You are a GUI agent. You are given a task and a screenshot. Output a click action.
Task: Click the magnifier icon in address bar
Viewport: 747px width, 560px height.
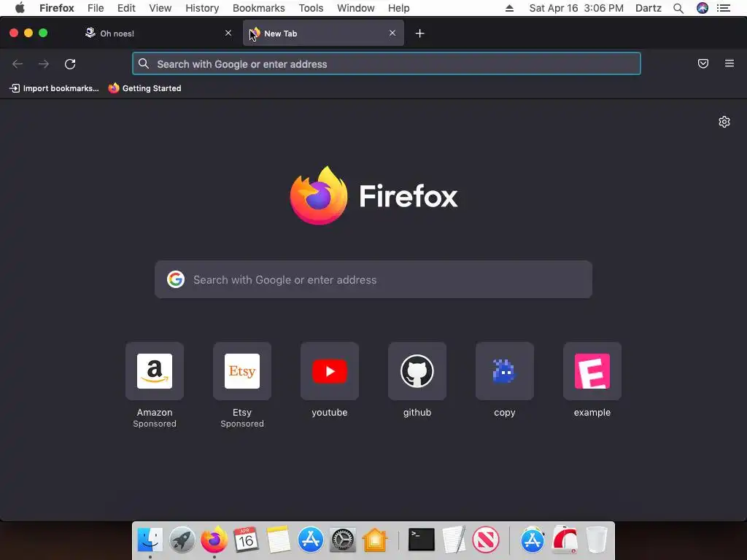coord(144,63)
